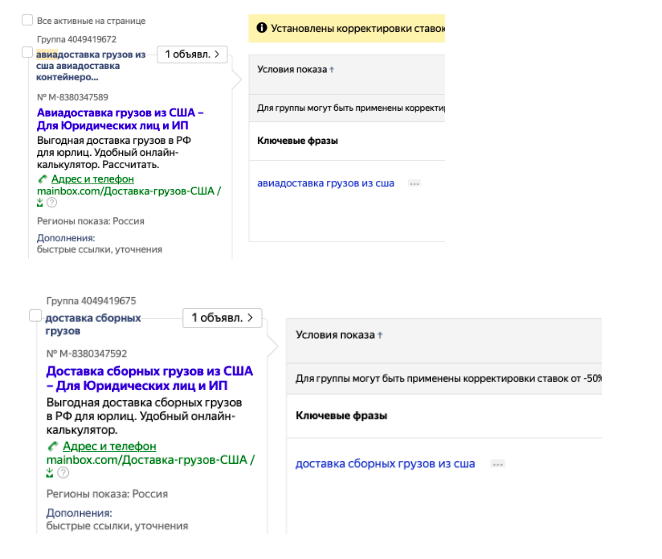Select checkbox for group авиадоставка грузов из сша
Viewport: 662px width, 559px height.
click(27, 52)
